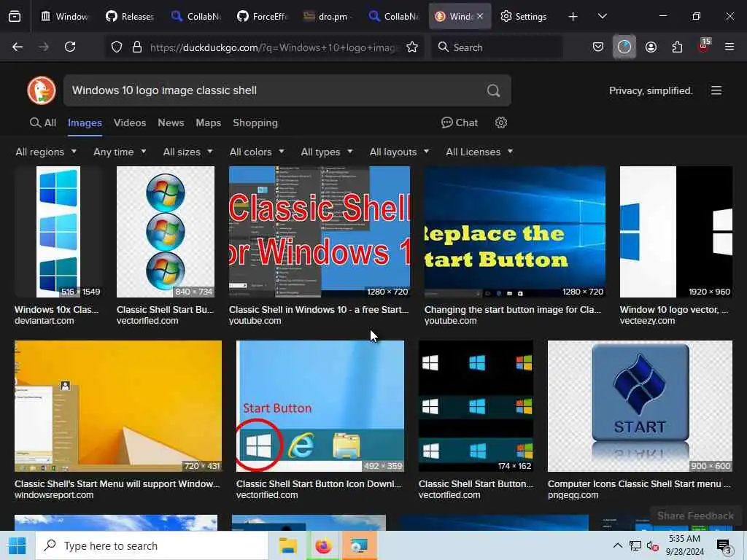The height and width of the screenshot is (560, 747).
Task: Open the Windows Start menu
Action: click(18, 545)
